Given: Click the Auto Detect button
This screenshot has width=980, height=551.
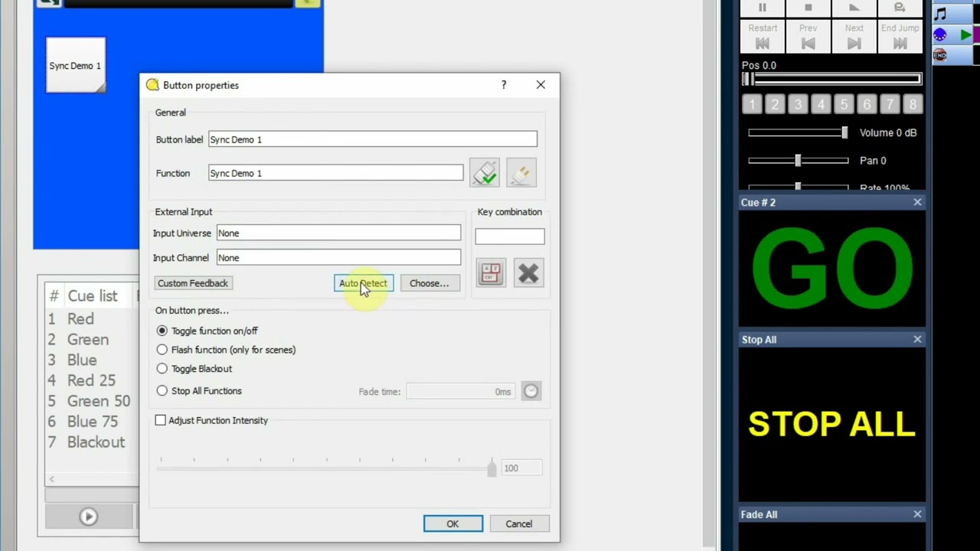Looking at the screenshot, I should (x=363, y=283).
